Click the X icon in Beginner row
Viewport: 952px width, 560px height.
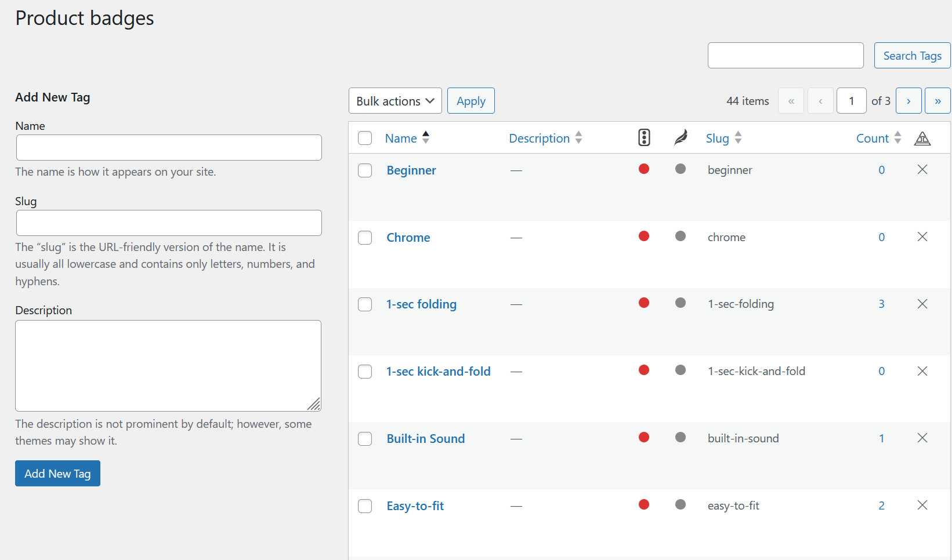point(922,169)
